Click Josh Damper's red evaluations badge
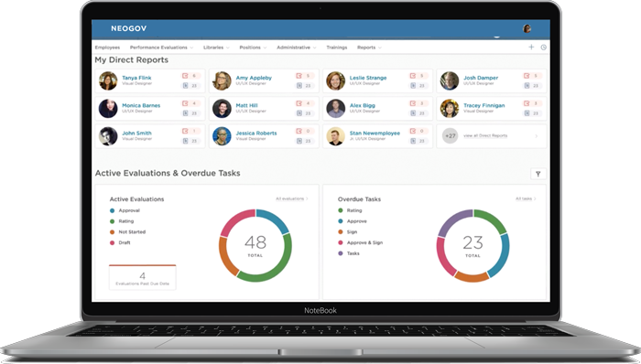 533,76
